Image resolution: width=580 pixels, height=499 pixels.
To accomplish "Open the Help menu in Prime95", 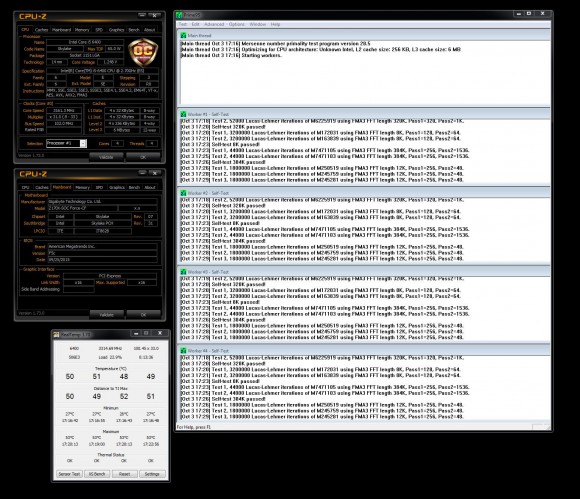I will point(276,24).
